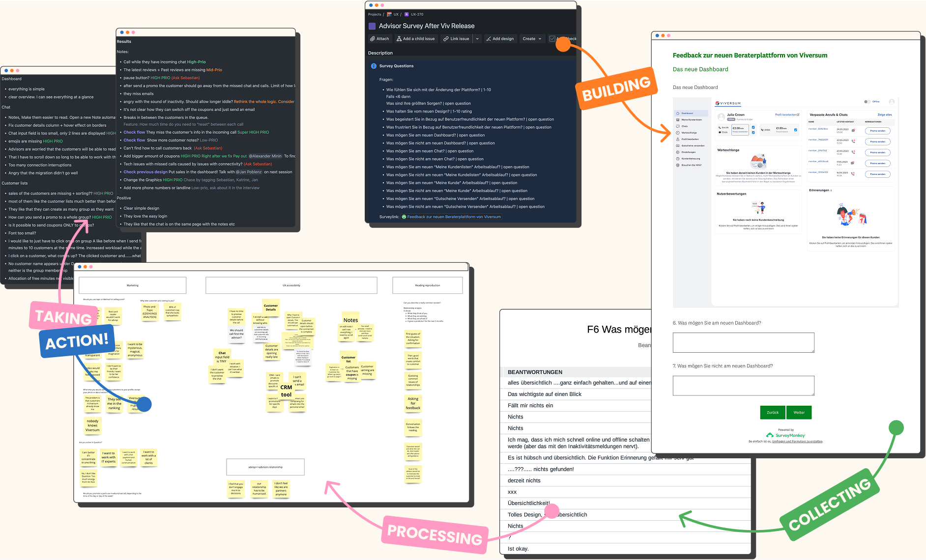926x560 pixels.
Task: Click the purple UX-270 issue type icon
Action: click(406, 14)
